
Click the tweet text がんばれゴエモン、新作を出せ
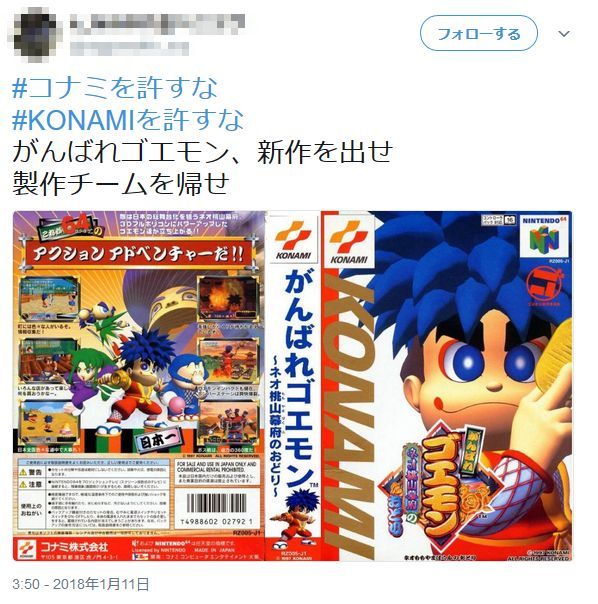202,152
